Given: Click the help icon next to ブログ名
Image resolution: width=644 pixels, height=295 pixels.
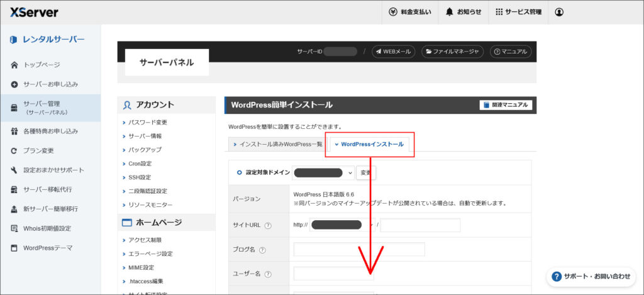Looking at the screenshot, I should [262, 250].
